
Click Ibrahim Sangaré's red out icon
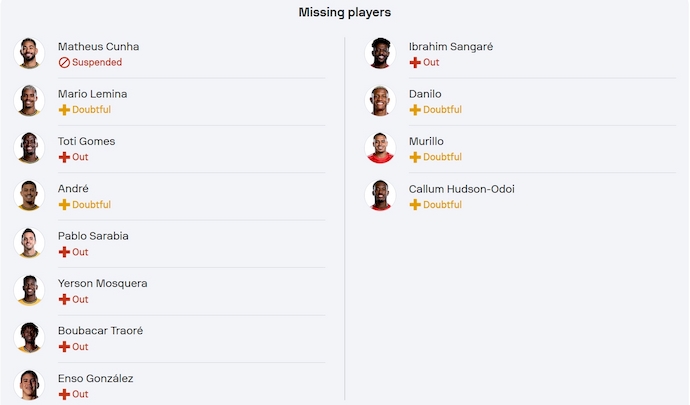(x=415, y=62)
